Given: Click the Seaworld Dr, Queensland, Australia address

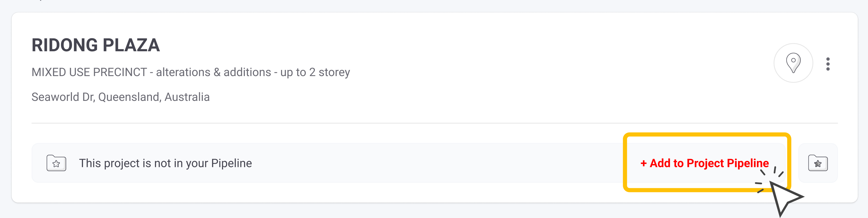Looking at the screenshot, I should 120,97.
